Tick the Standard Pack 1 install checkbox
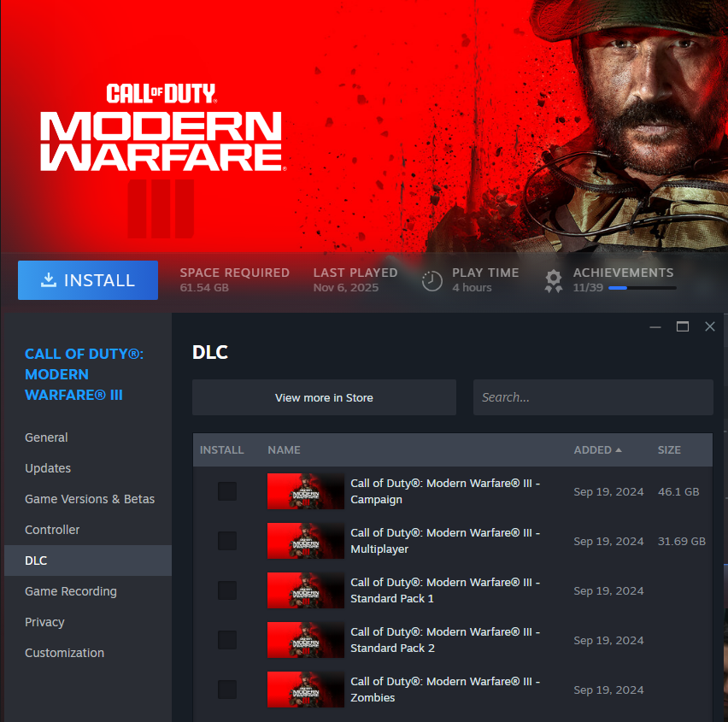728x722 pixels. pos(227,590)
